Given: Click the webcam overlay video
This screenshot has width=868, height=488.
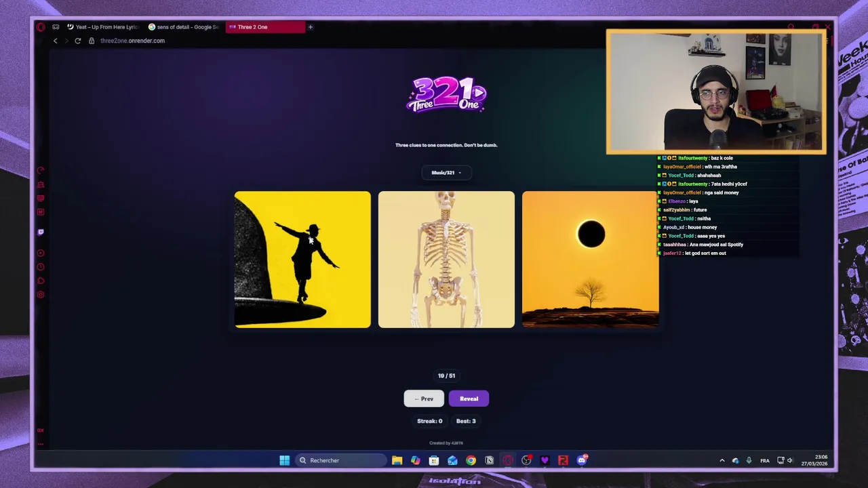Looking at the screenshot, I should 716,91.
